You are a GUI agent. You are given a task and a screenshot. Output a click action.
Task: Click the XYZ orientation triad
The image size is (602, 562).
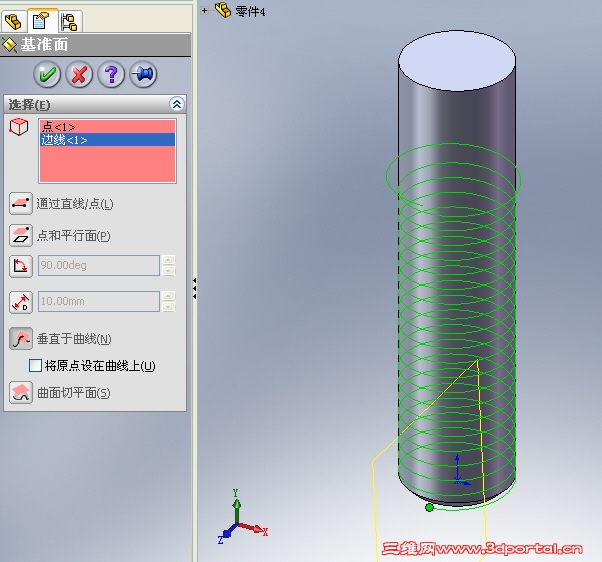[242, 517]
